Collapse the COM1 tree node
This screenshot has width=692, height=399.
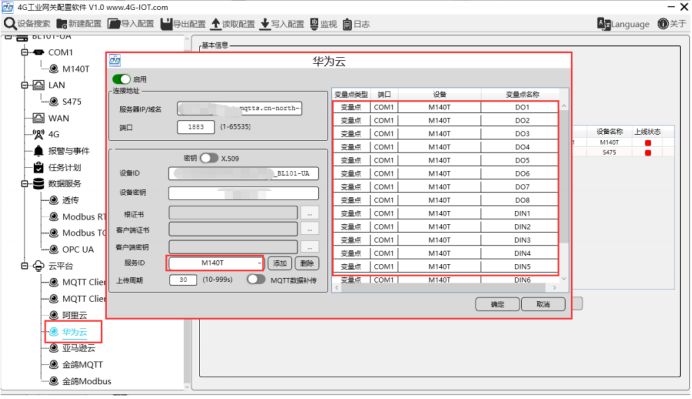pyautogui.click(x=25, y=52)
